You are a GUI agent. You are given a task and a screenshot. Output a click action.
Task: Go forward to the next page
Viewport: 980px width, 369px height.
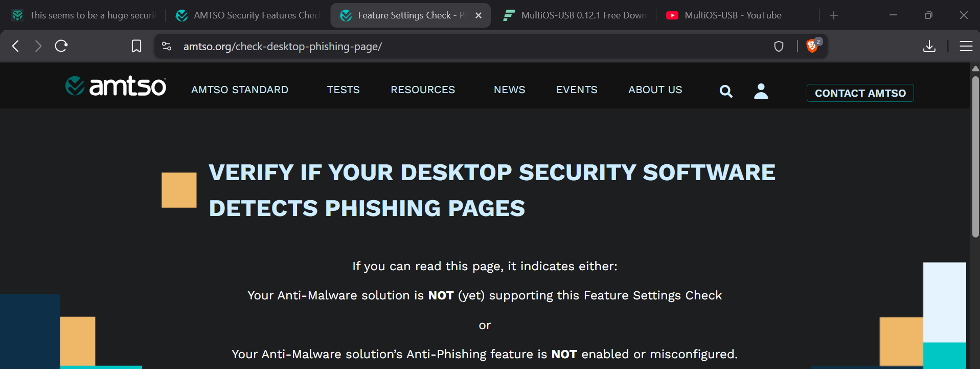[x=38, y=46]
